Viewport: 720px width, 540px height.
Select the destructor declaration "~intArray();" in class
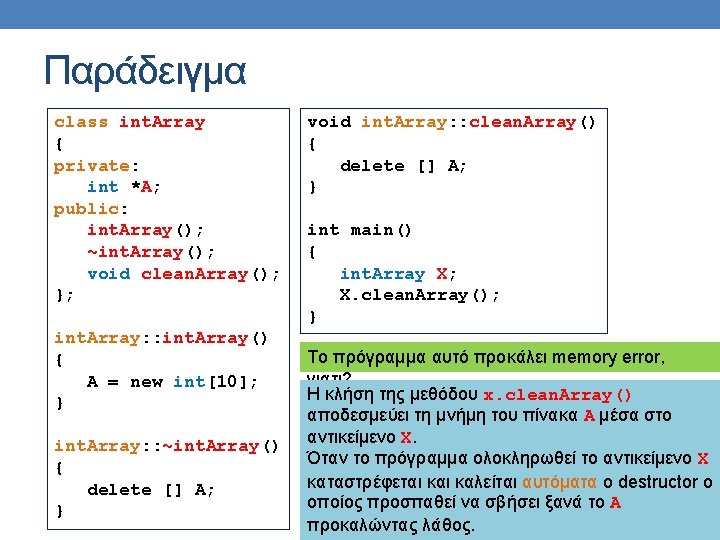tap(151, 252)
